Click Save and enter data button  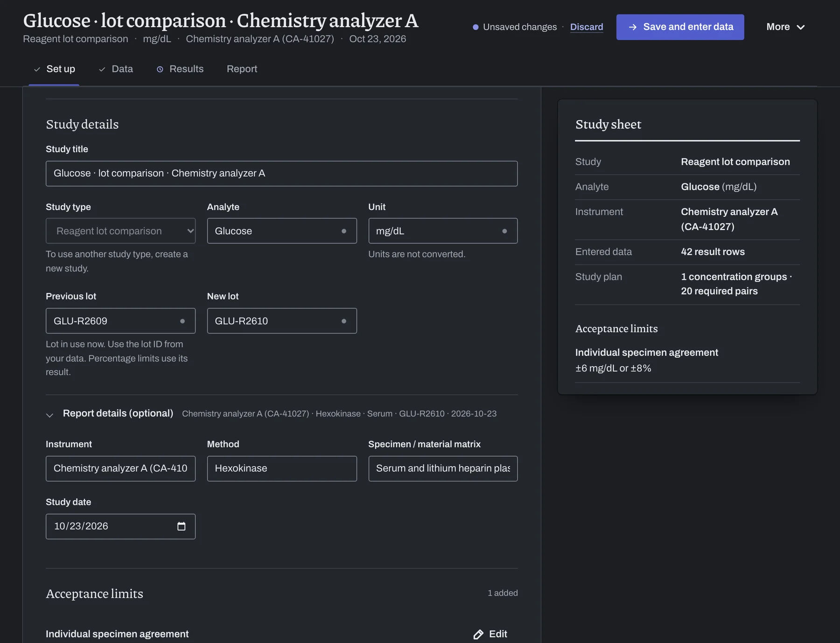click(x=680, y=27)
